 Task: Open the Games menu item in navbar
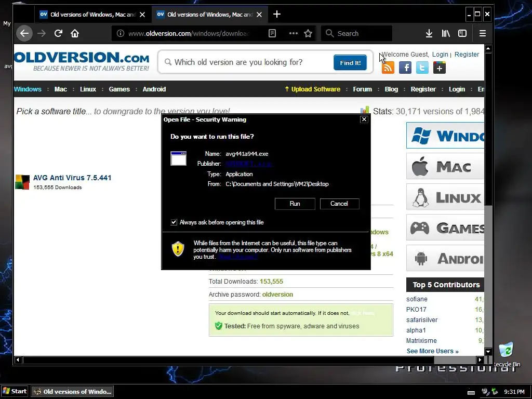[x=119, y=89]
